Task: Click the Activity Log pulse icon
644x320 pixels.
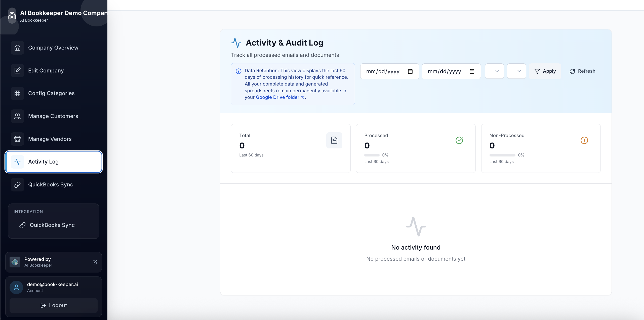Action: (x=17, y=162)
